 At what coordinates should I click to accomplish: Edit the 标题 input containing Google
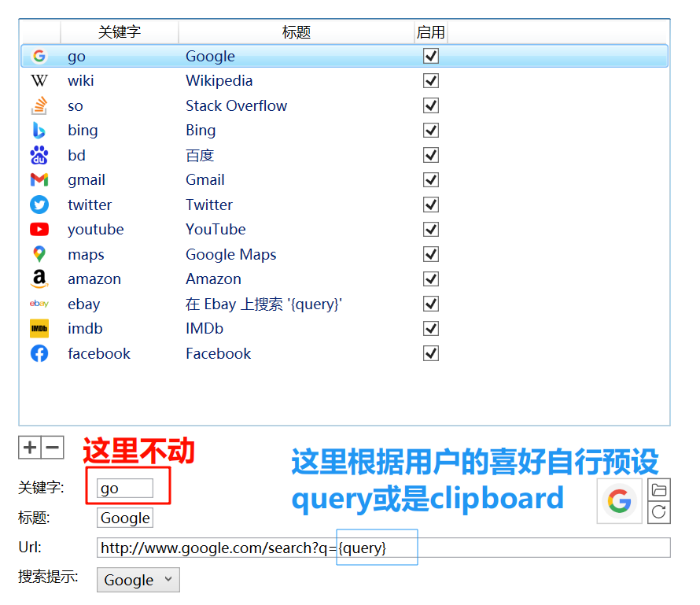click(x=125, y=518)
